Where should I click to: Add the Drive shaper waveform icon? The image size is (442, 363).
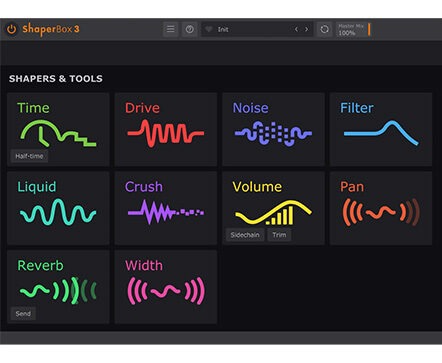tap(166, 133)
